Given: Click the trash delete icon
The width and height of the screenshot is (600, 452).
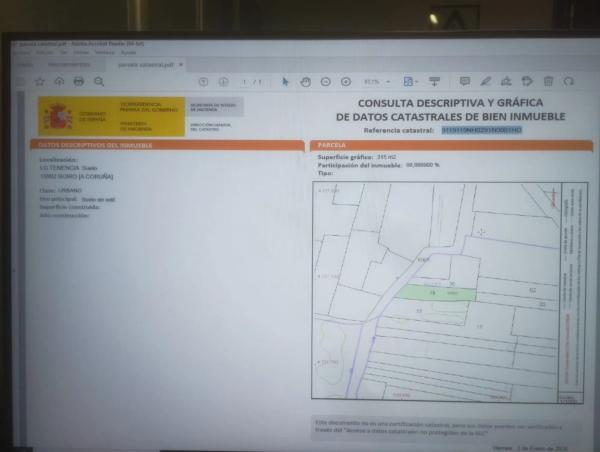Looking at the screenshot, I should click(x=548, y=81).
